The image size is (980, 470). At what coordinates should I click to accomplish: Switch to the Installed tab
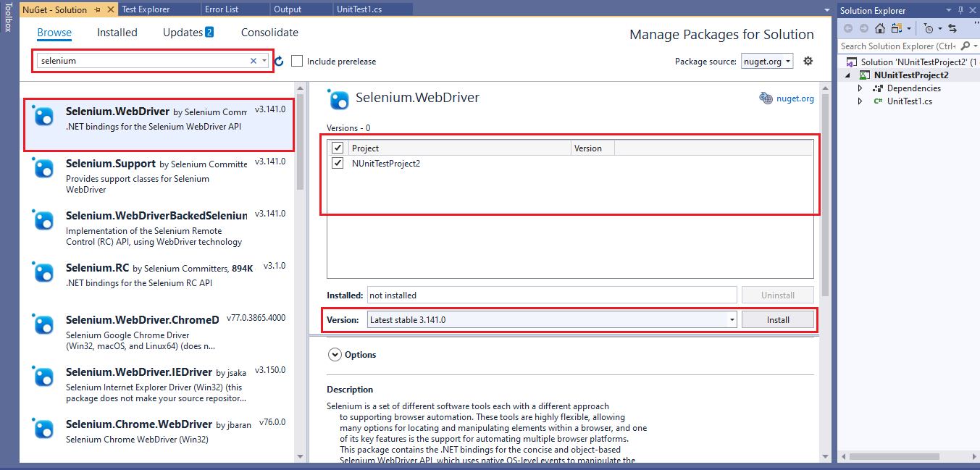117,33
